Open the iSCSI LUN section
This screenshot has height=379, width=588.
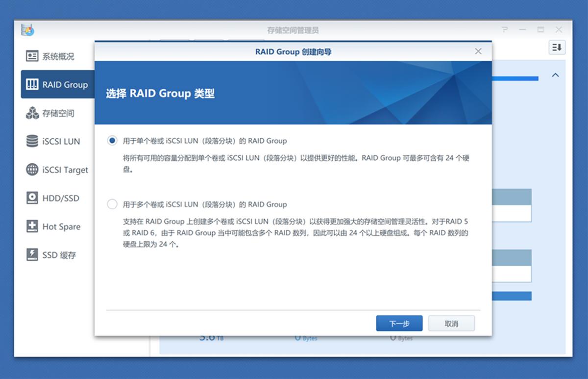tap(51, 141)
